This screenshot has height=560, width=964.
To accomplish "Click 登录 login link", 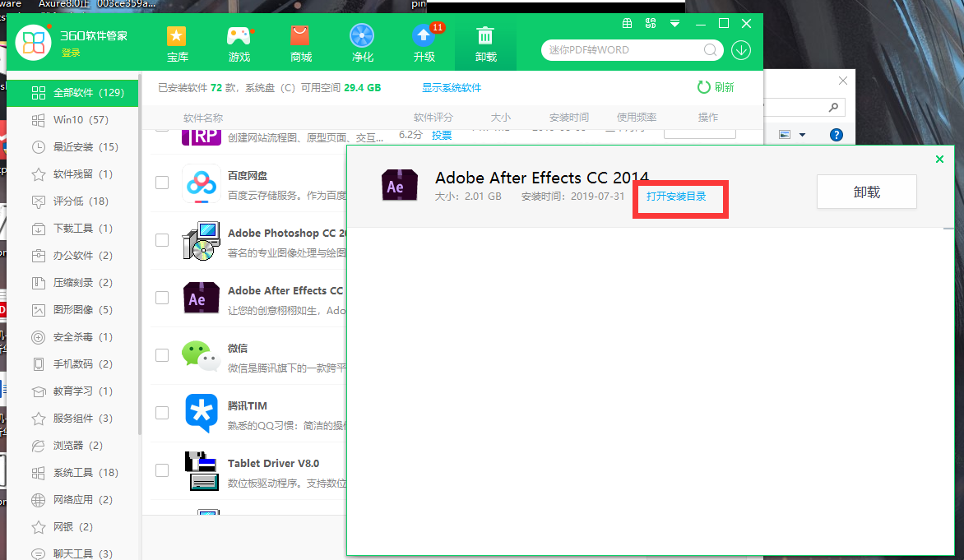I will 71,53.
